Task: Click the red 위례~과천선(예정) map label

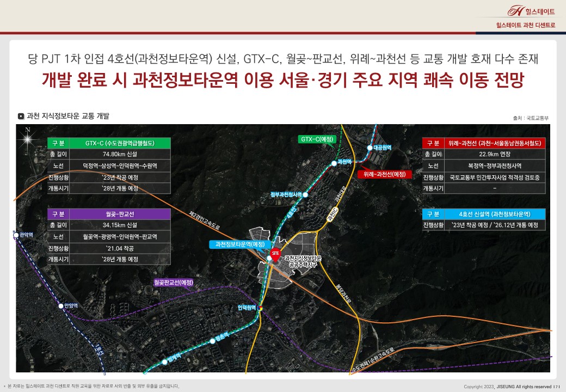Action: tap(384, 174)
